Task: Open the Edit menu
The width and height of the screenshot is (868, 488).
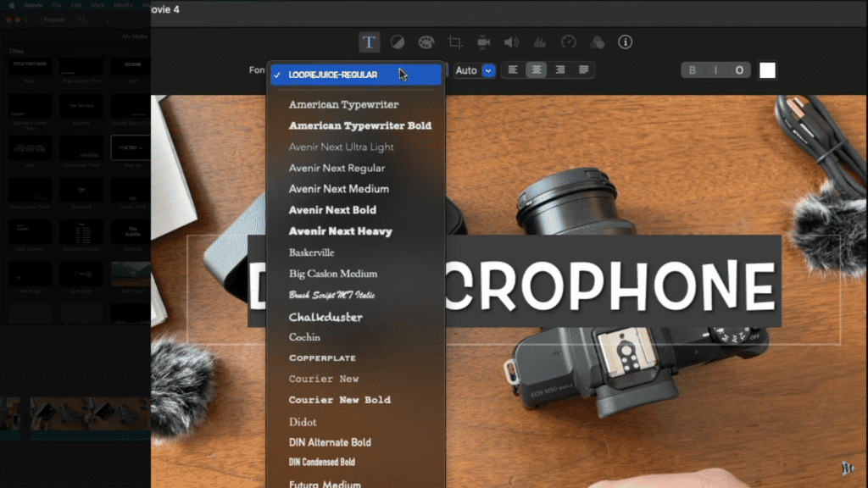Action: pos(75,5)
